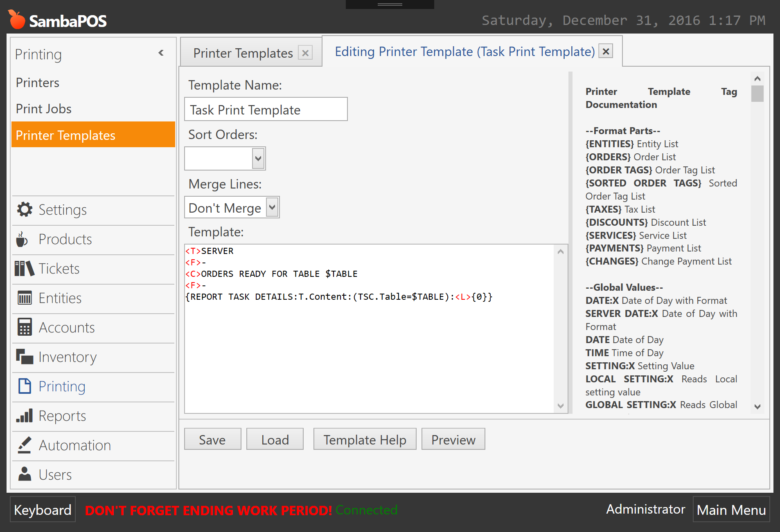Select Printer Templates in the sidebar

[93, 135]
